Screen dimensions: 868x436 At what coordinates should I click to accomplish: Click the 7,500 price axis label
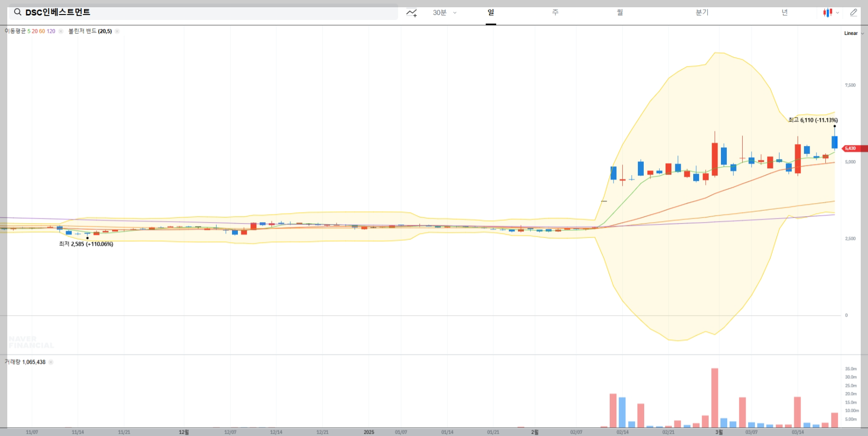pyautogui.click(x=850, y=85)
